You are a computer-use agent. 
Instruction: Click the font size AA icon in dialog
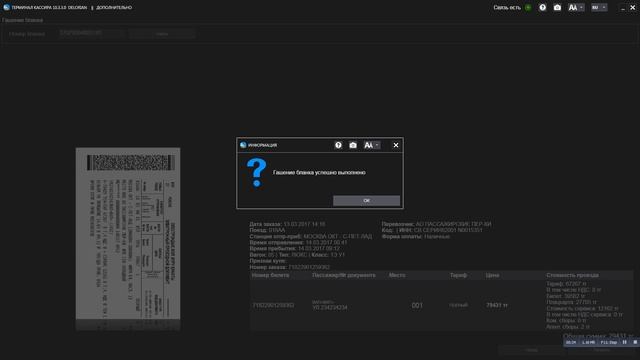[368, 145]
